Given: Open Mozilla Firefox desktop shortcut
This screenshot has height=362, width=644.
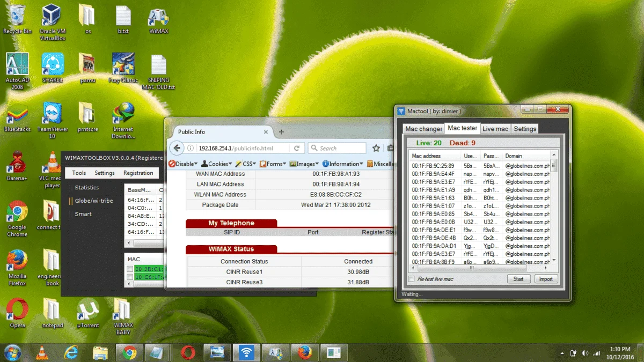Looking at the screenshot, I should 17,268.
